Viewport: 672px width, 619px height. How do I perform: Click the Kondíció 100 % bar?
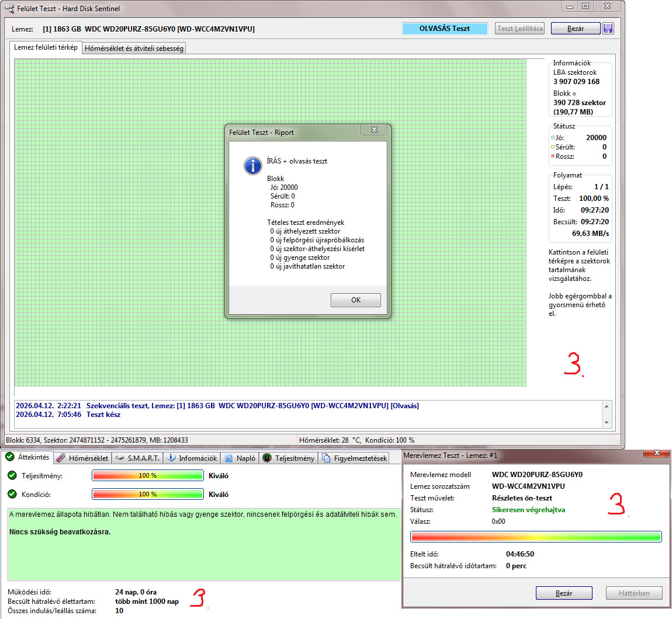(x=148, y=495)
